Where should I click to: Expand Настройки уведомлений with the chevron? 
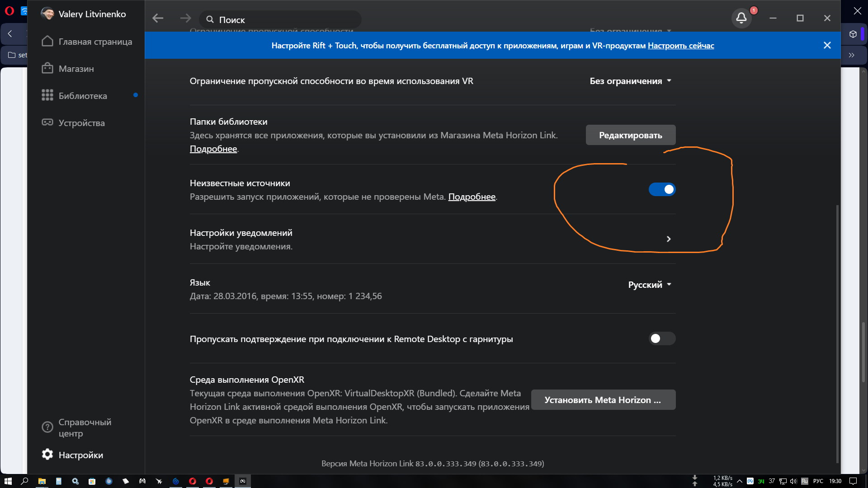click(x=669, y=239)
